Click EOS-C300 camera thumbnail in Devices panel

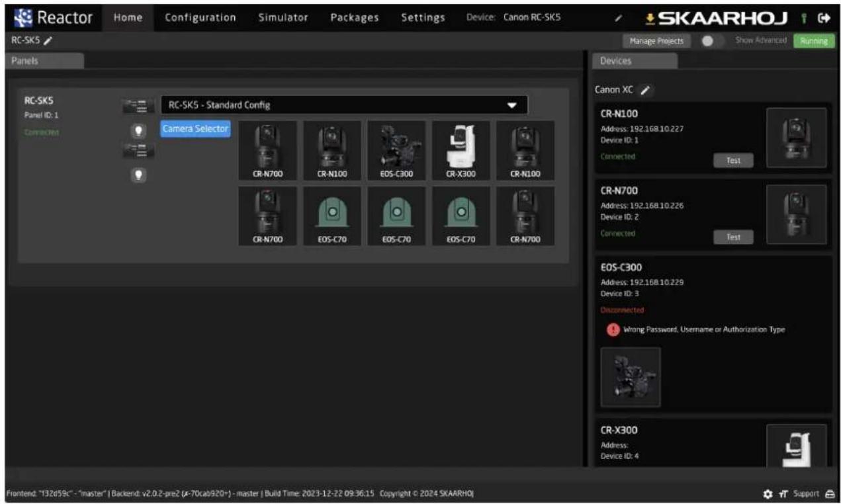point(630,377)
